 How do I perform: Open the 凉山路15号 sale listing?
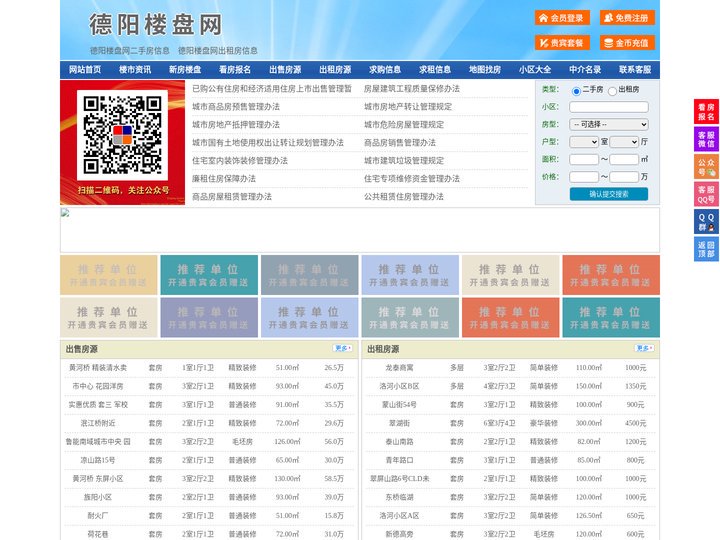[x=98, y=460]
